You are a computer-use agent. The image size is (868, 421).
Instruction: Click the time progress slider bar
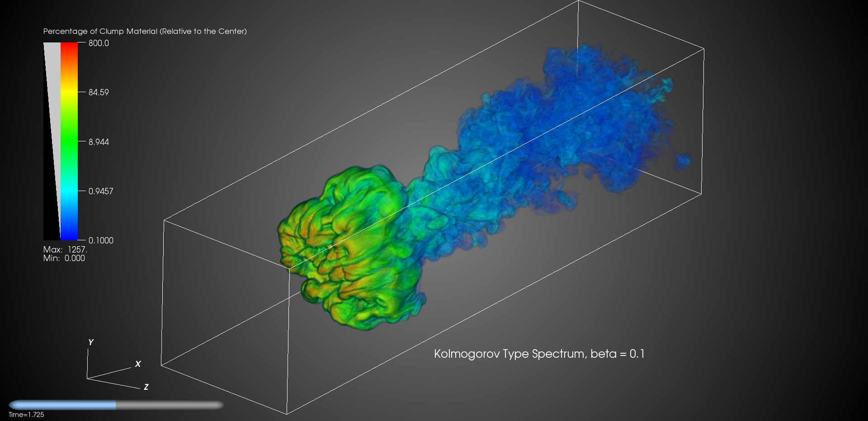point(116,405)
